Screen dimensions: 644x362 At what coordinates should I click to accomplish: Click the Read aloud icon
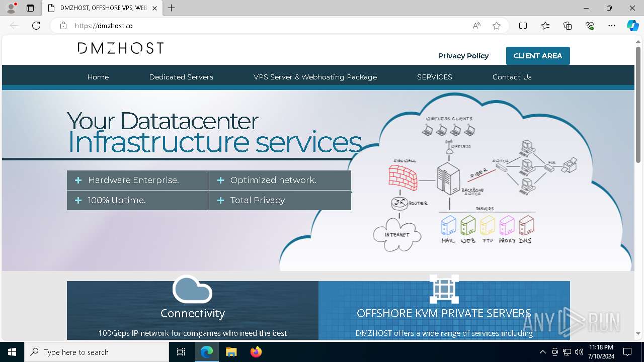476,26
